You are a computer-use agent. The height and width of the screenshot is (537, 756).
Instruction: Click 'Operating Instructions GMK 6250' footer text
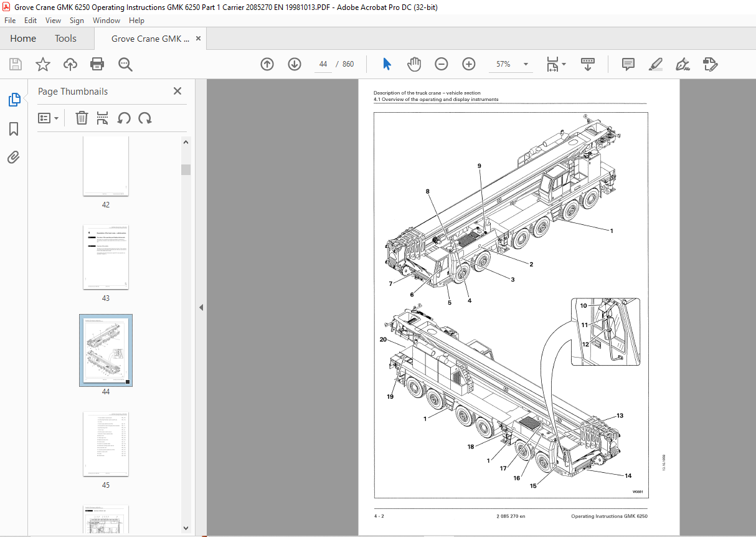click(609, 516)
